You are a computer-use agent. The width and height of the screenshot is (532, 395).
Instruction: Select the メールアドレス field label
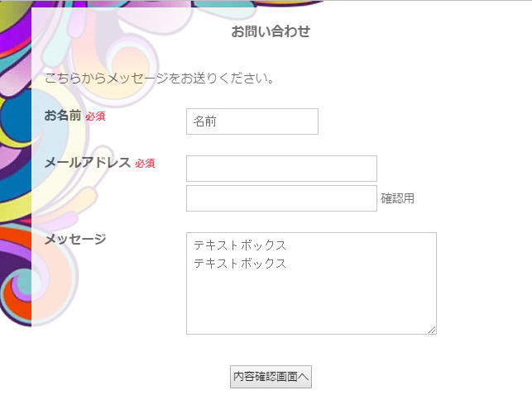[87, 163]
